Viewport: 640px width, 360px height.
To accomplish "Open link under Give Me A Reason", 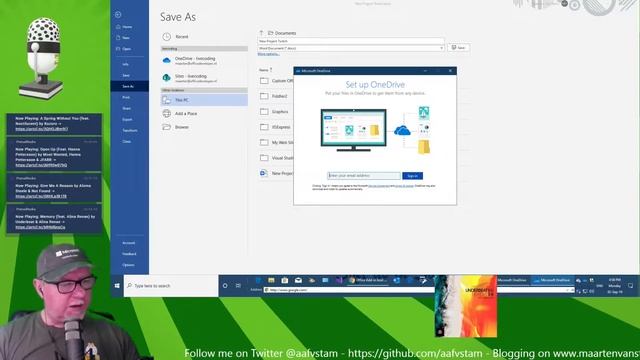I will (41, 196).
